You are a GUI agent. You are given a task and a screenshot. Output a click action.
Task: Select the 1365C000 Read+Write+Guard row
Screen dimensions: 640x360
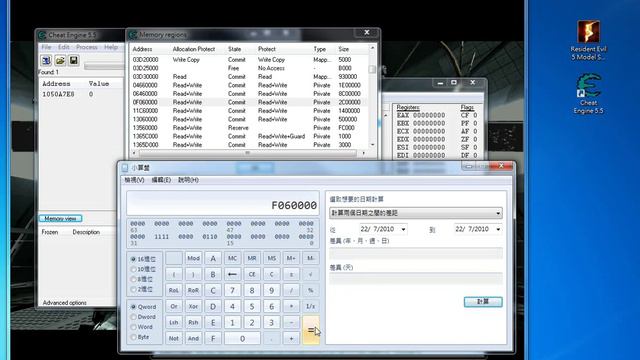249,136
